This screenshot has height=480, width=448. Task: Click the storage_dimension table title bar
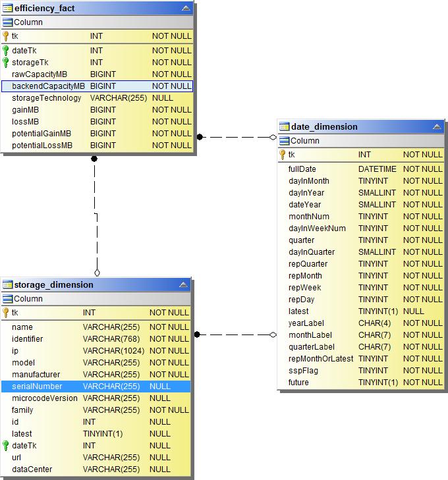point(96,284)
